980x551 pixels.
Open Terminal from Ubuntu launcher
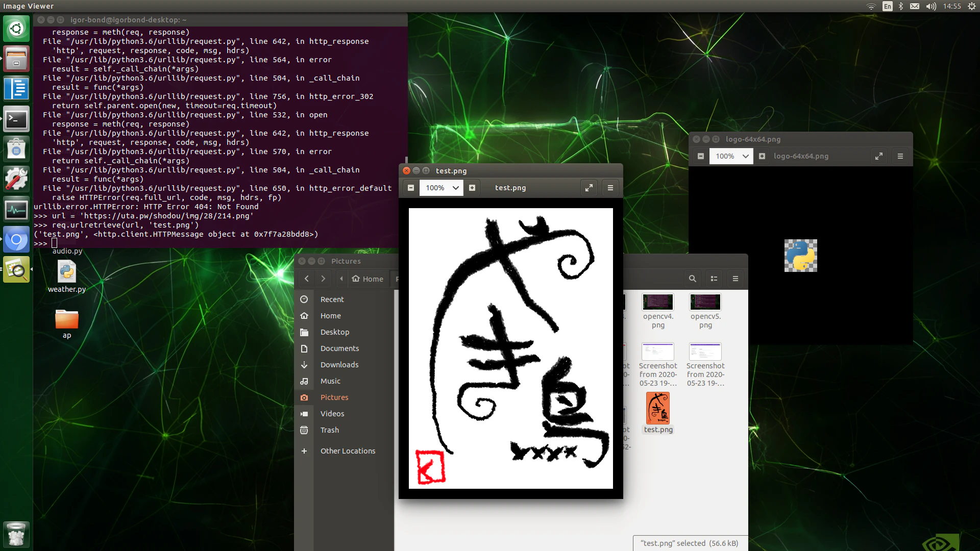tap(16, 119)
